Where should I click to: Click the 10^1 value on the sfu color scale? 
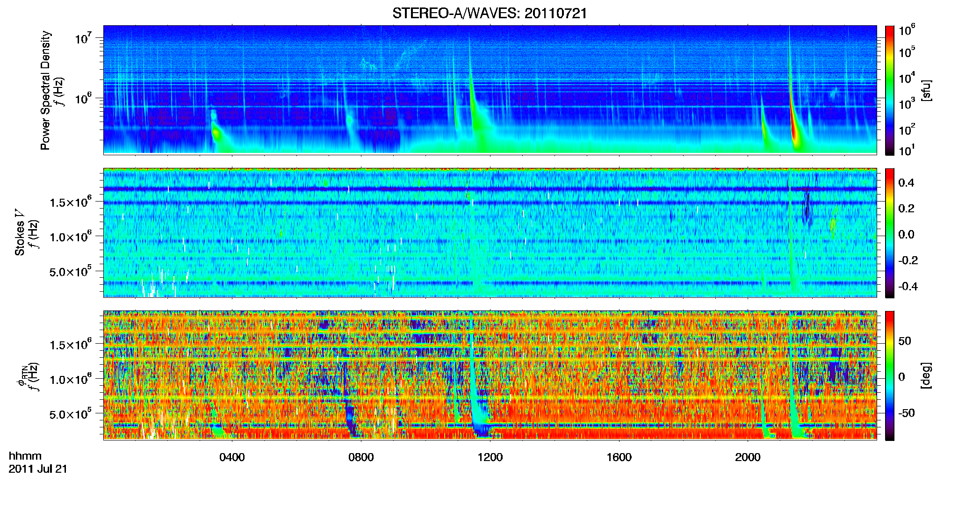907,150
